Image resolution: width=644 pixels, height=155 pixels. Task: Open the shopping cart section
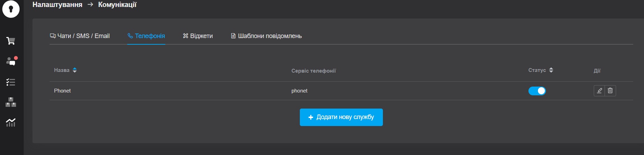pos(11,41)
